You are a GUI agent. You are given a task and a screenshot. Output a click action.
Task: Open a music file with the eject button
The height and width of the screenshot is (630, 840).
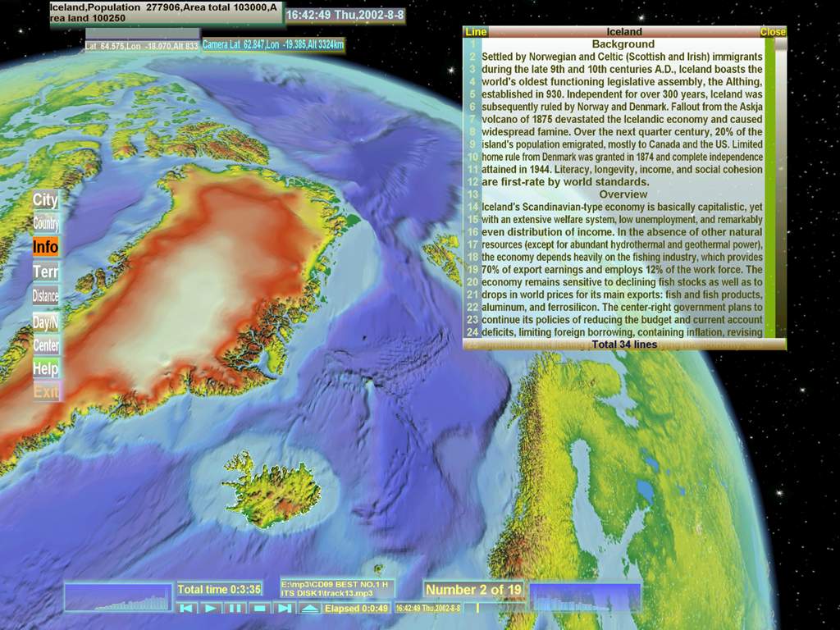[309, 608]
